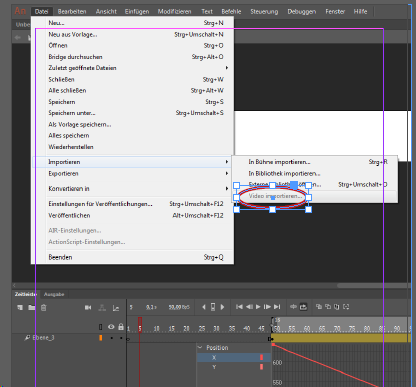Image resolution: width=416 pixels, height=387 pixels.
Task: Go to last frame button
Action: tap(277, 307)
